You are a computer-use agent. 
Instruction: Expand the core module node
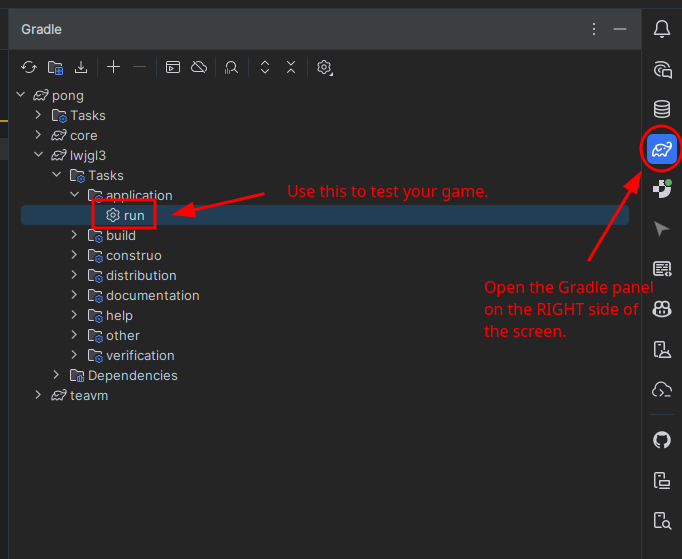pyautogui.click(x=38, y=135)
